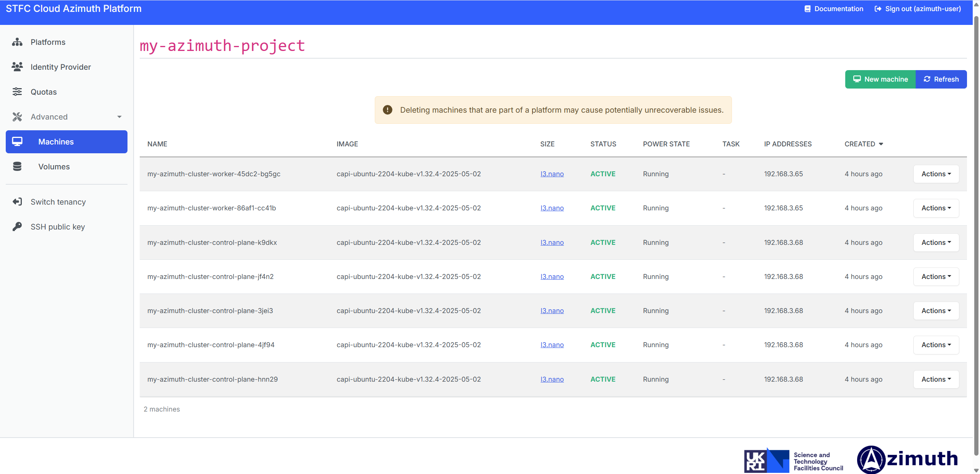
Task: Click the Quotas sliders icon
Action: point(17,92)
